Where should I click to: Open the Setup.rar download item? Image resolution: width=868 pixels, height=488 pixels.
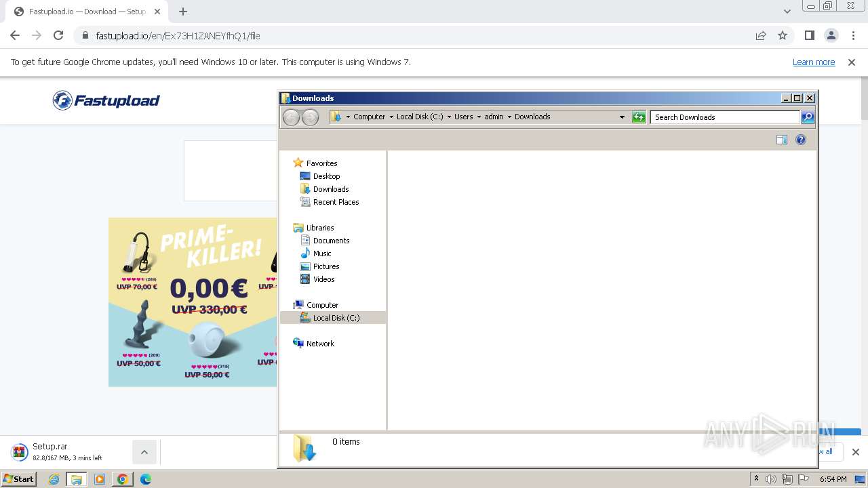pos(68,451)
